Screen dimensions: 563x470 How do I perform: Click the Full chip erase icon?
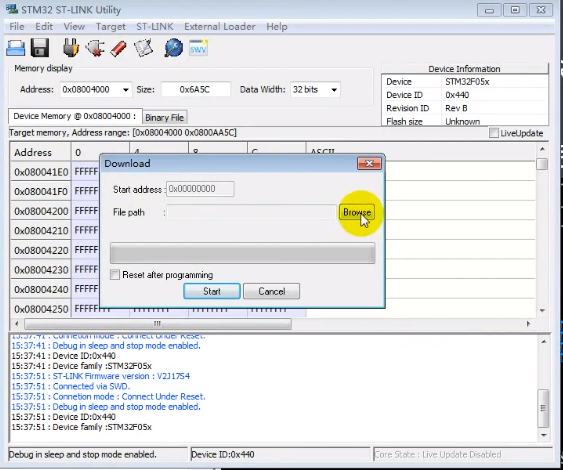tap(118, 48)
